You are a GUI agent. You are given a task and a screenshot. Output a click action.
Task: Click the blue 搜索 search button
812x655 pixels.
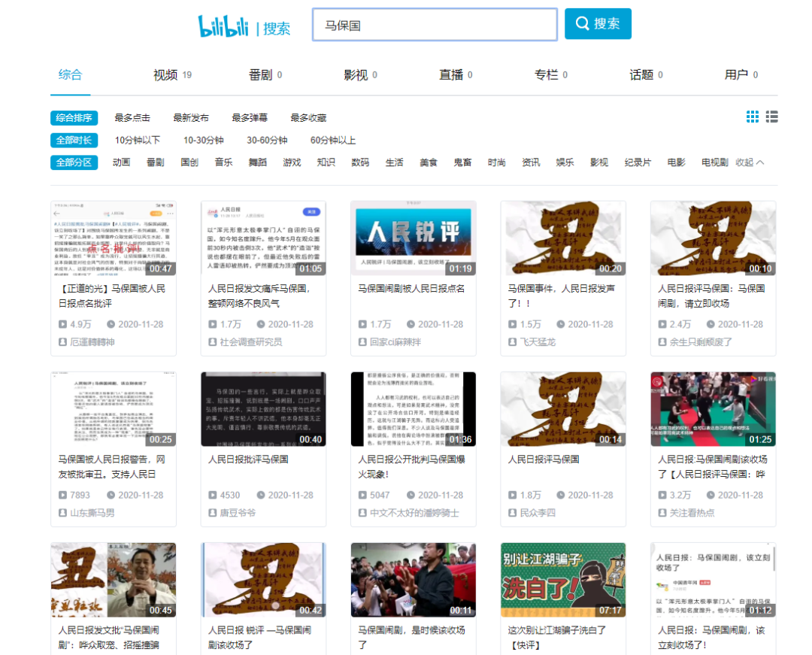pos(598,24)
